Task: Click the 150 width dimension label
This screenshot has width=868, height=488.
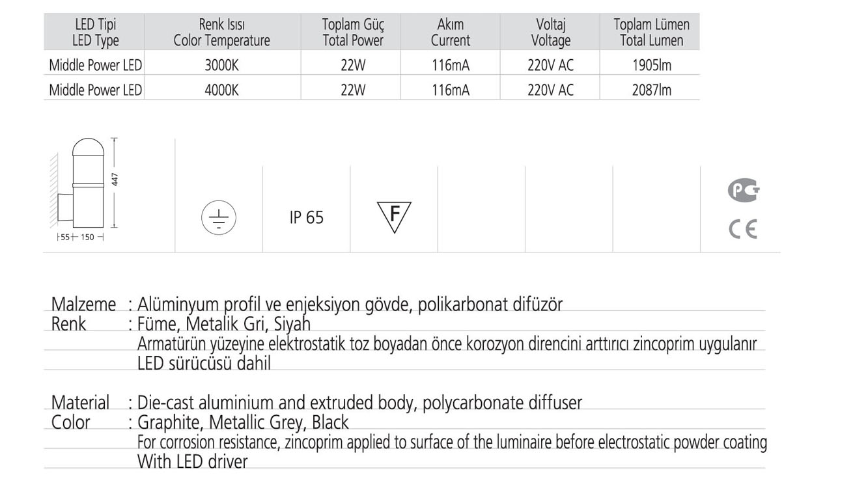Action: pos(87,237)
